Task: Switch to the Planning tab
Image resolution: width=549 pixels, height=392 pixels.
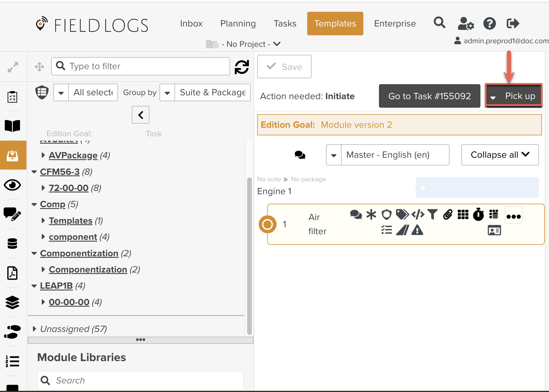Action: pos(238,24)
